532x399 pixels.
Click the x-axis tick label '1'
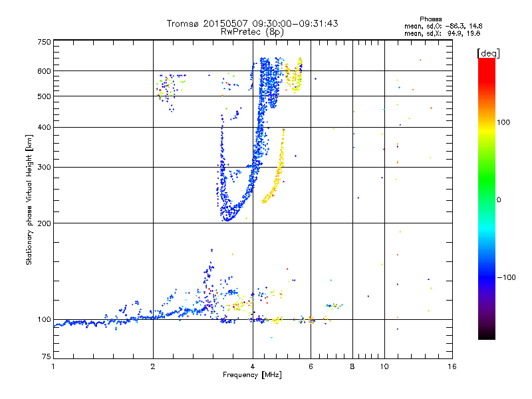click(x=53, y=366)
